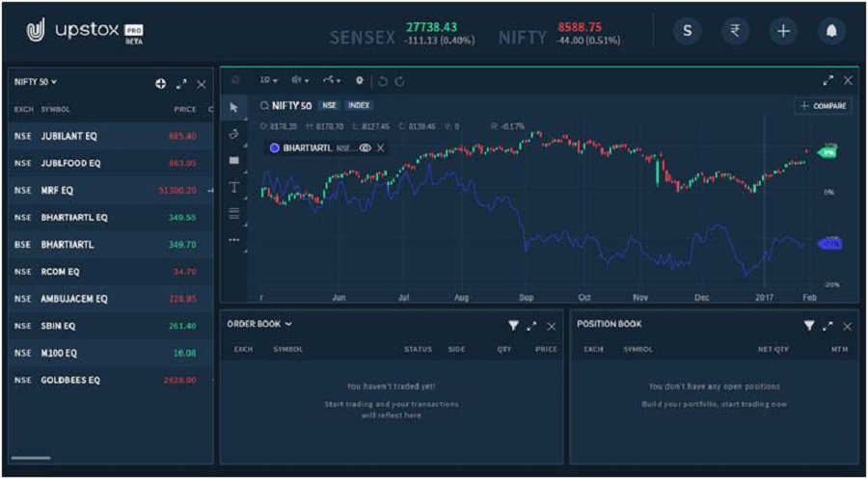
Task: Filter the Order Book entries
Action: click(513, 326)
